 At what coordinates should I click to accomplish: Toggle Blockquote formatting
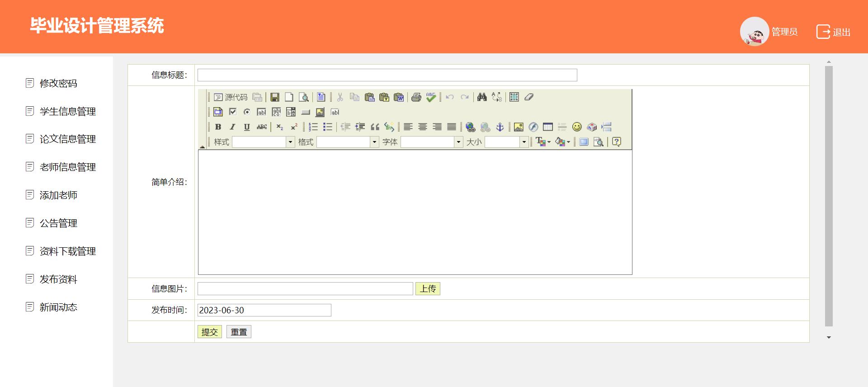pyautogui.click(x=375, y=127)
